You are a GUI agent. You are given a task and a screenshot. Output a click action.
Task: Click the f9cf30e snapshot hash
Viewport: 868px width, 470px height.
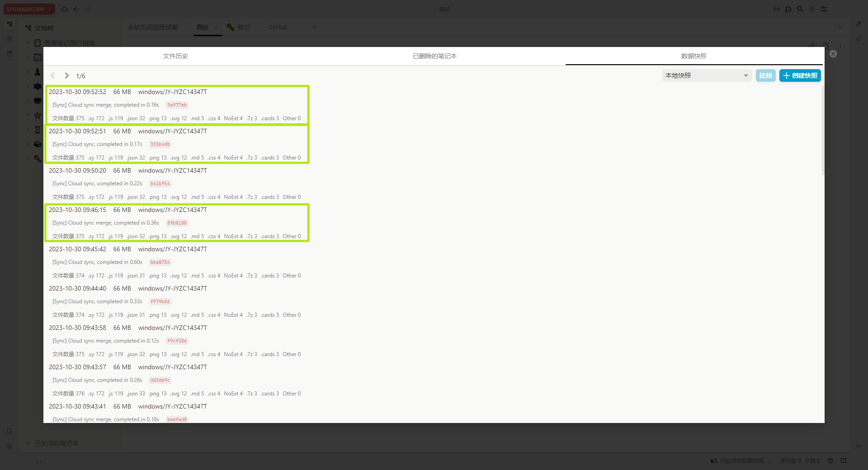click(x=177, y=341)
